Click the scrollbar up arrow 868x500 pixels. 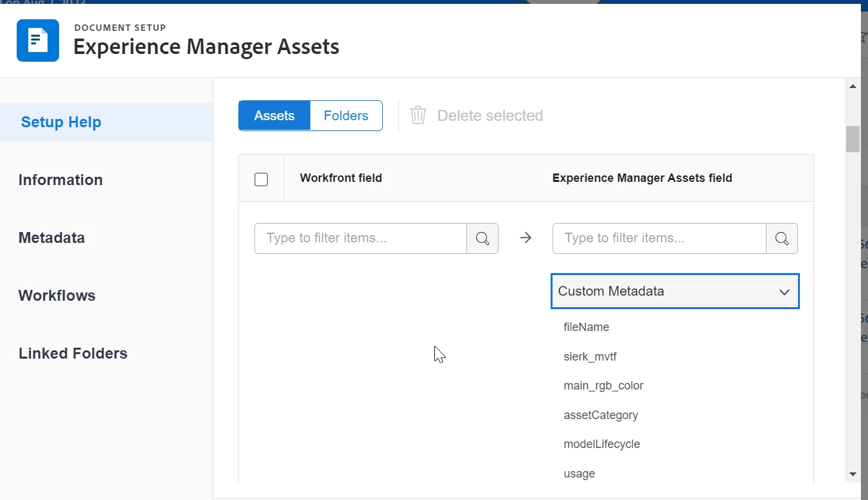click(853, 86)
